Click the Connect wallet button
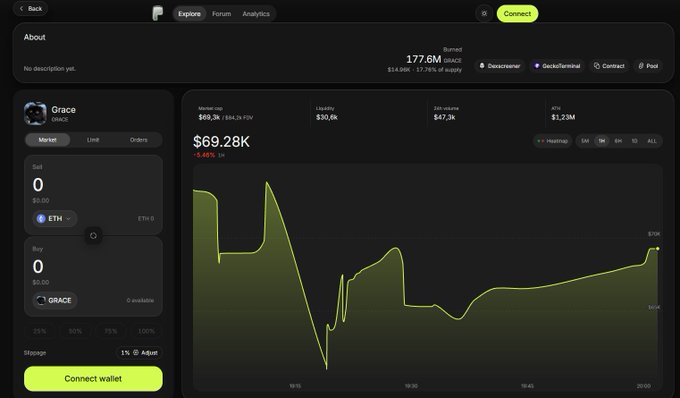 click(93, 378)
